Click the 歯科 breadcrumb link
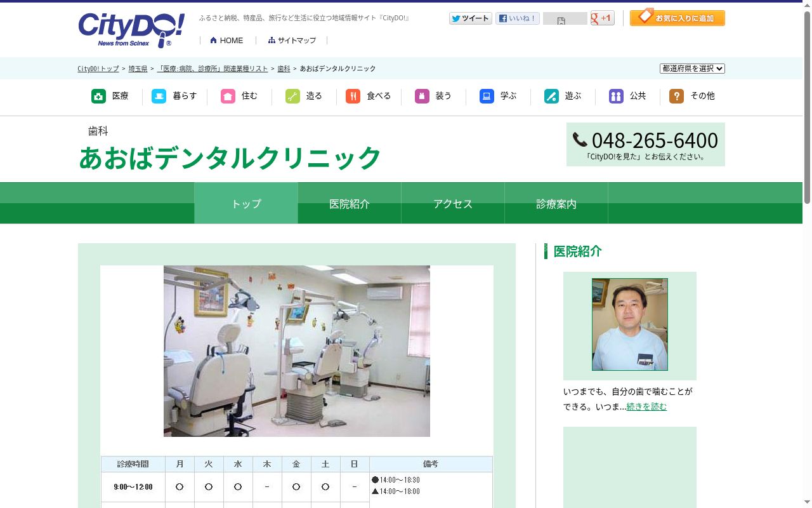Screen dimensions: 812x508 (284, 69)
